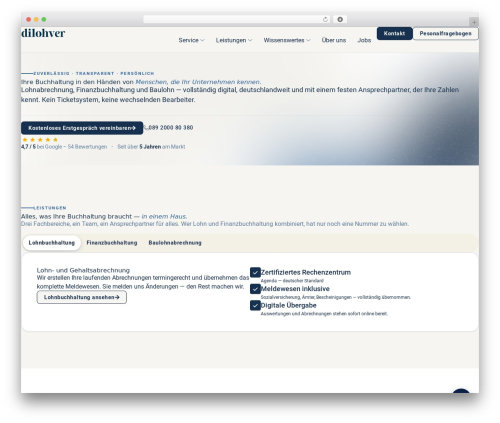Image resolution: width=500 pixels, height=423 pixels.
Task: Click the 'Lohn- und Gehaltsabrechnung' heading
Action: pyautogui.click(x=83, y=270)
